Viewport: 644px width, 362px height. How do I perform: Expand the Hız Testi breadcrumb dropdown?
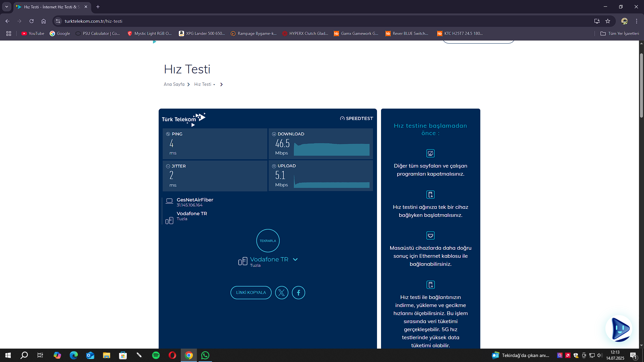[x=214, y=84]
